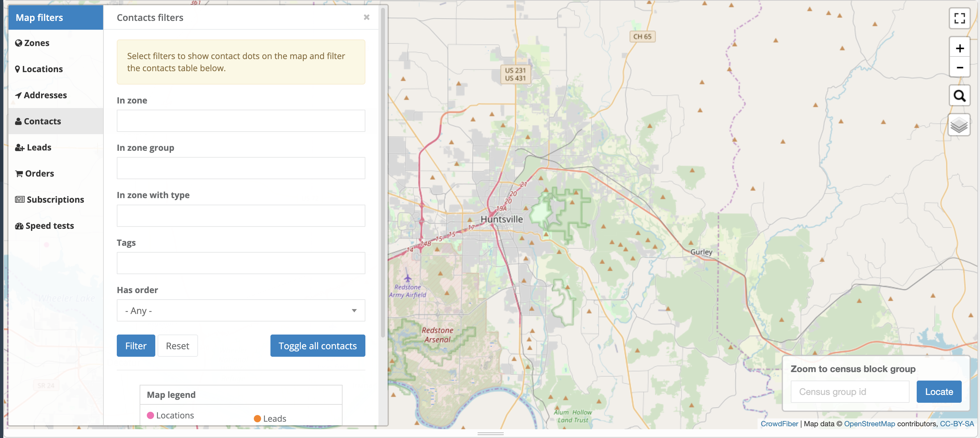Open the In zone group selector
This screenshot has width=980, height=438.
point(240,169)
